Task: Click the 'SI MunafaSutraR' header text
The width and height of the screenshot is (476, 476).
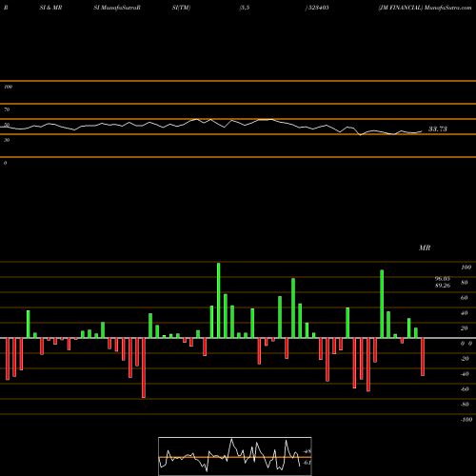Action: (x=117, y=8)
